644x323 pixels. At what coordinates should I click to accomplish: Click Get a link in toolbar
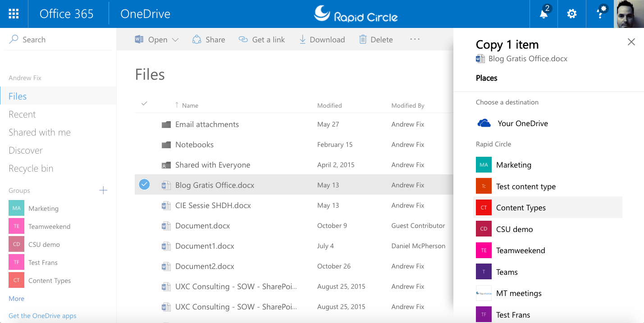tap(262, 39)
